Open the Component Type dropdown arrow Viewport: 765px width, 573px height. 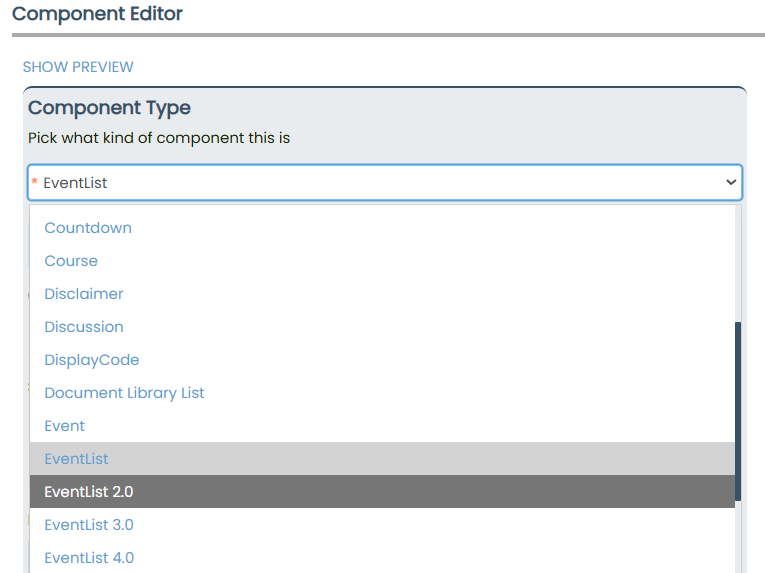731,183
